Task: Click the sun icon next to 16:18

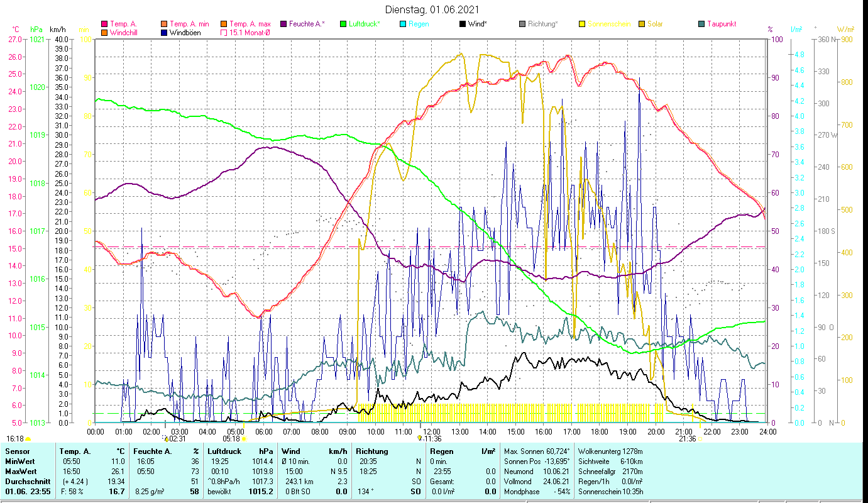Action: coord(28,439)
